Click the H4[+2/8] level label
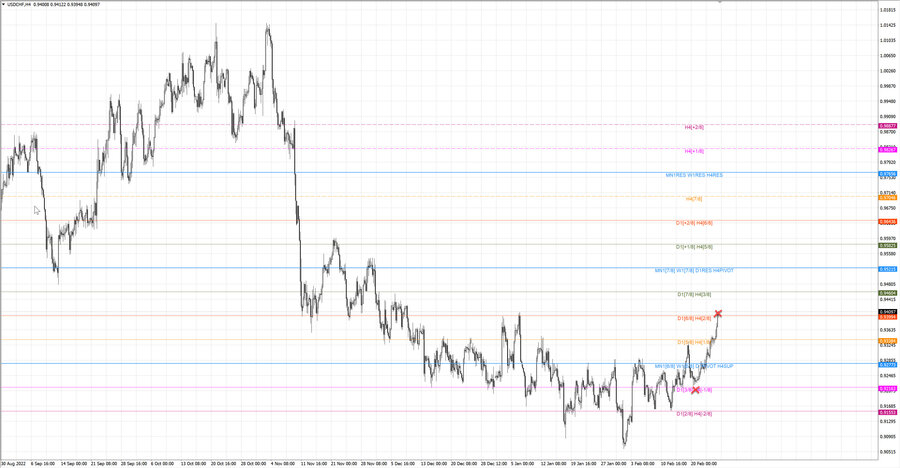This screenshot has width=900, height=468. tap(694, 127)
